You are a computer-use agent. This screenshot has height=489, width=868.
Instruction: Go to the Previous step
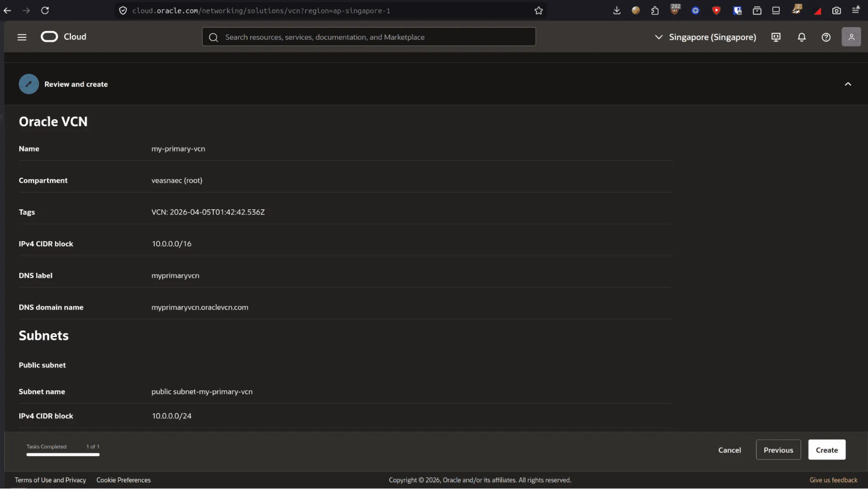[778, 450]
